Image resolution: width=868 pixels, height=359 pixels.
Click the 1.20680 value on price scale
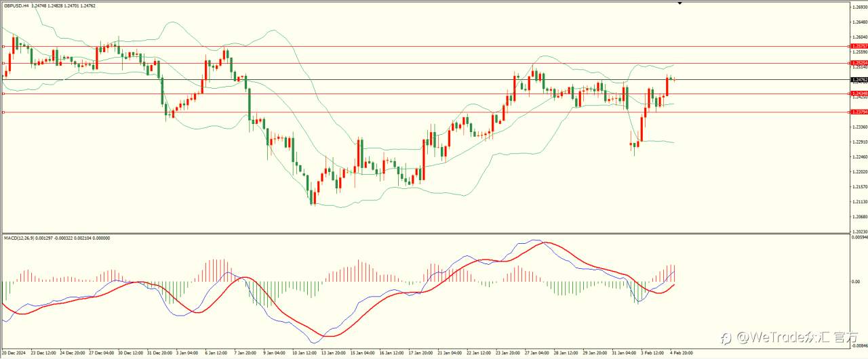tap(860, 217)
